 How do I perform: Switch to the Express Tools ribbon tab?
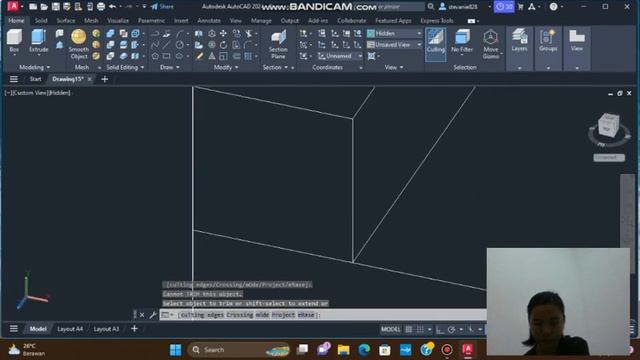437,20
